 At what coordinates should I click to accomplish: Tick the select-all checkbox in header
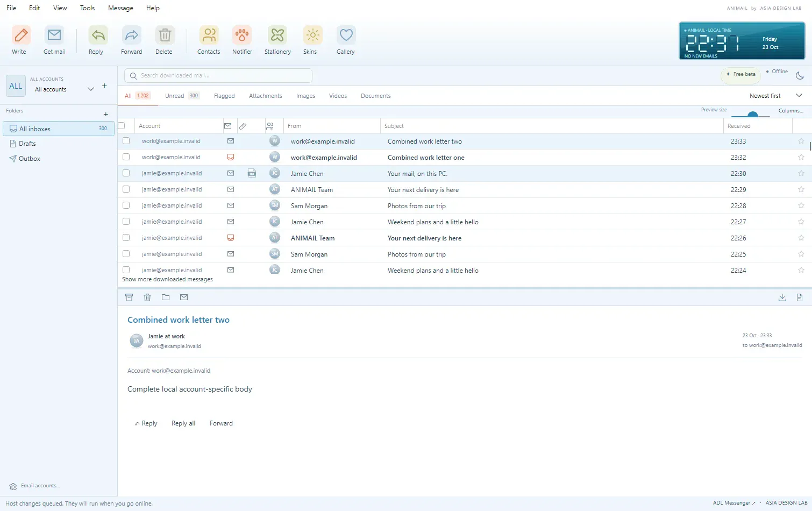122,126
